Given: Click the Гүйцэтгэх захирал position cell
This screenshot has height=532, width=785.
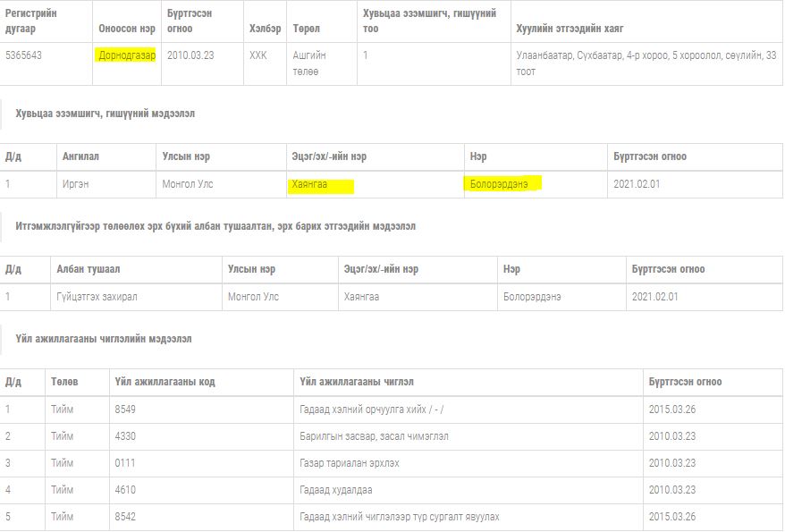Looking at the screenshot, I should 97,297.
